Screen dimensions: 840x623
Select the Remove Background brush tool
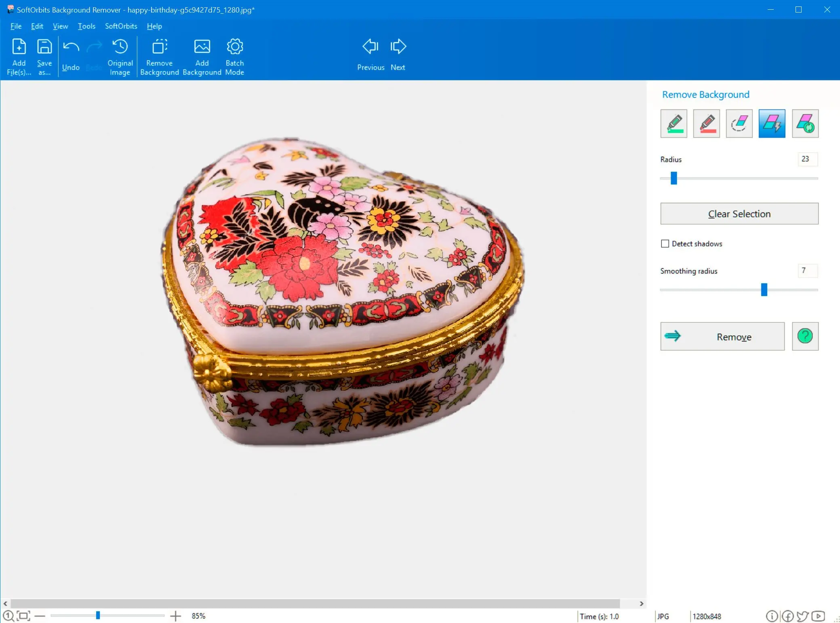click(707, 123)
